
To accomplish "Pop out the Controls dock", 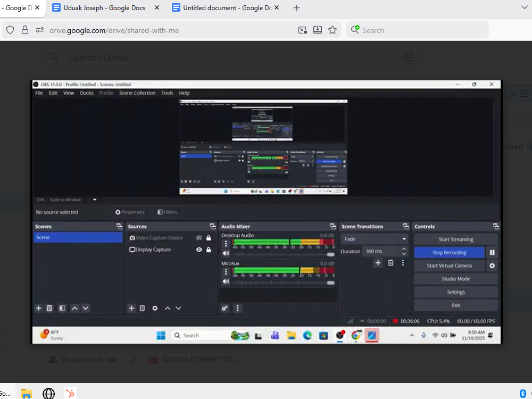I will [x=496, y=226].
